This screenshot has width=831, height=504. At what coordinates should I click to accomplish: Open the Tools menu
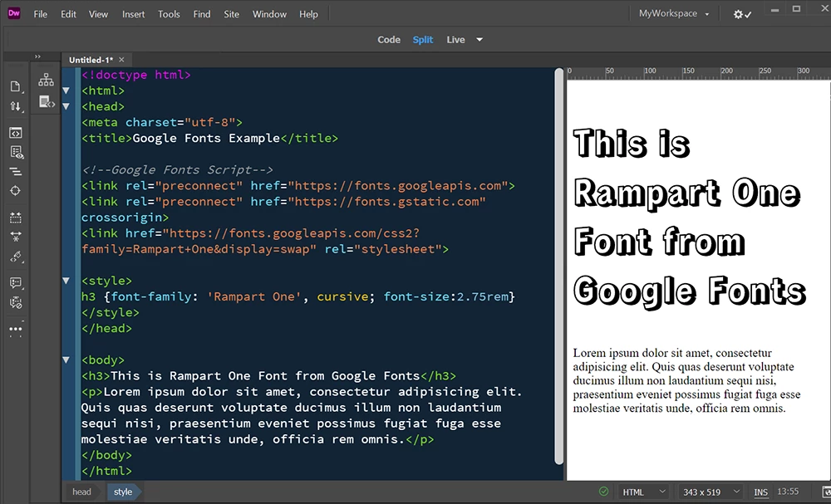pyautogui.click(x=169, y=14)
